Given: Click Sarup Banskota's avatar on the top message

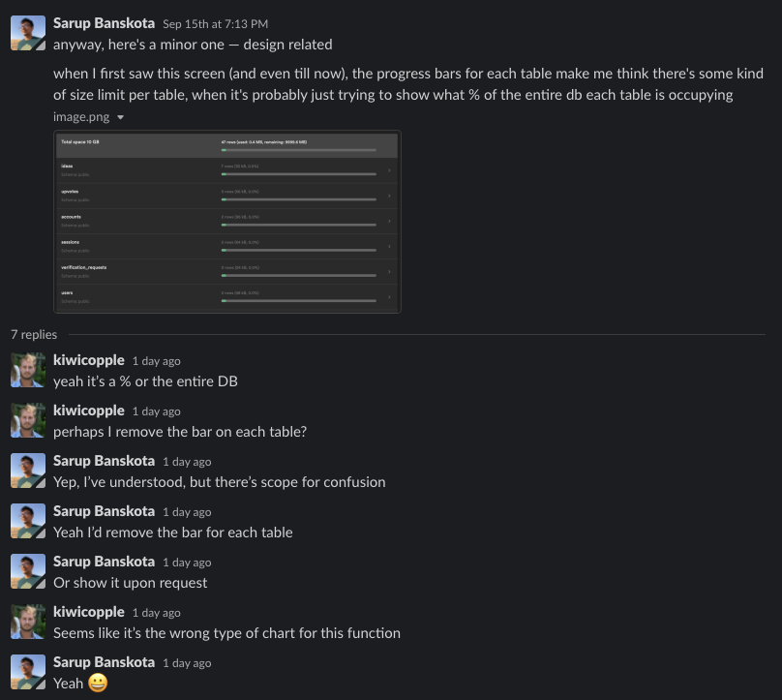Looking at the screenshot, I should click(x=28, y=32).
